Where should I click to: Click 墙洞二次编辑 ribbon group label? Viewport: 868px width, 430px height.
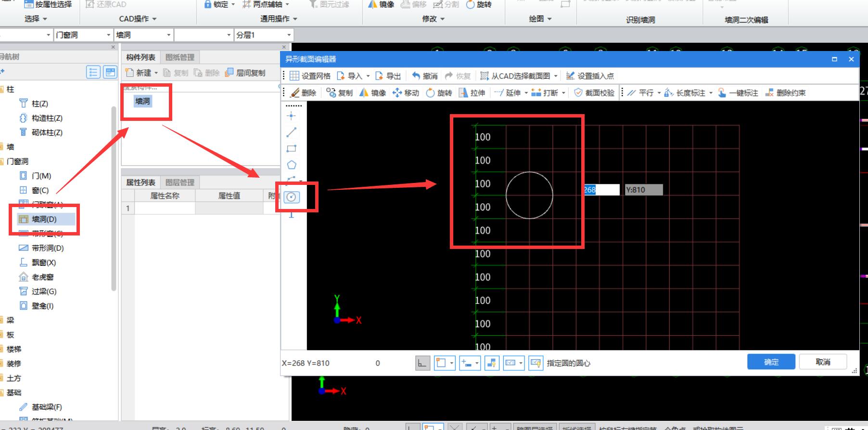pos(746,20)
